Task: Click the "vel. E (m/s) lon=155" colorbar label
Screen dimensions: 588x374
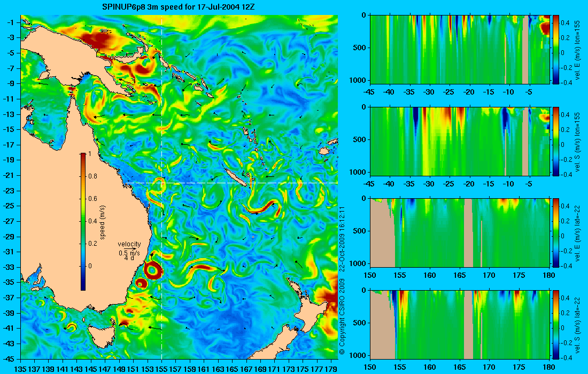Action: pos(578,50)
